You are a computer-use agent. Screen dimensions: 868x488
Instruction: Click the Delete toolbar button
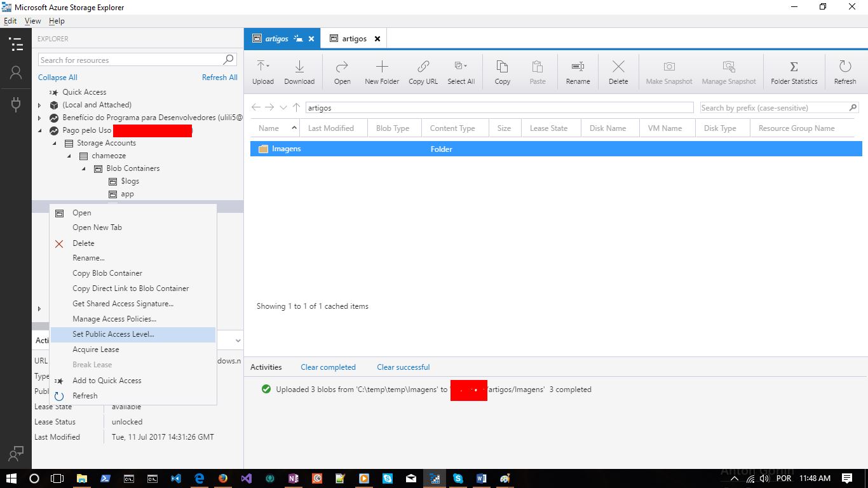click(x=618, y=72)
